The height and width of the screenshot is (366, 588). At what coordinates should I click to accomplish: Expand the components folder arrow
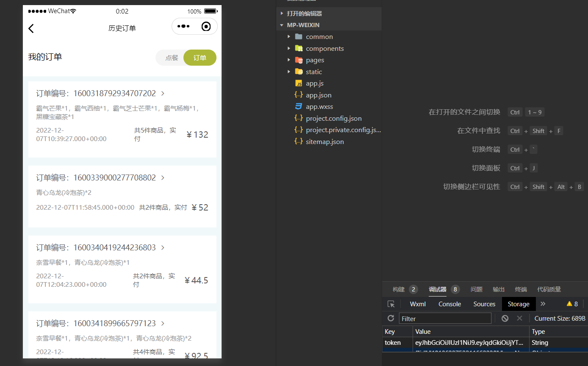point(289,48)
